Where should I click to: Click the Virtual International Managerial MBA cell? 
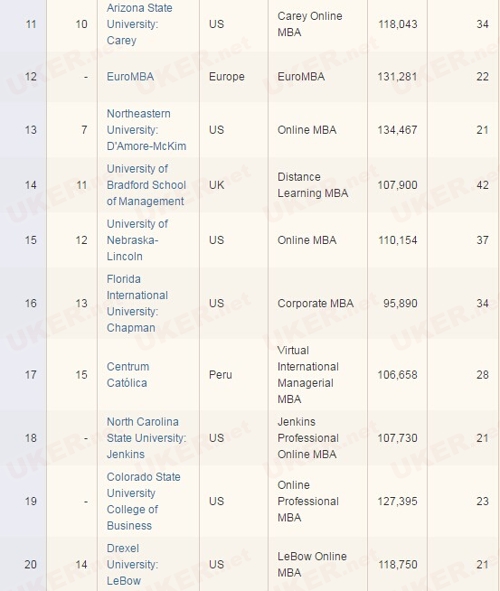click(308, 374)
